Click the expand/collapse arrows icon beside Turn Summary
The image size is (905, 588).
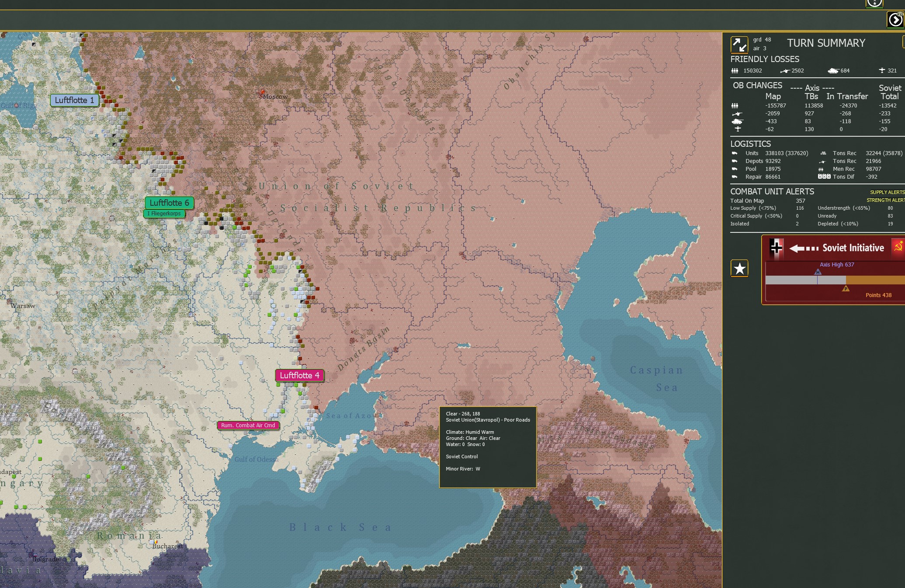(739, 45)
